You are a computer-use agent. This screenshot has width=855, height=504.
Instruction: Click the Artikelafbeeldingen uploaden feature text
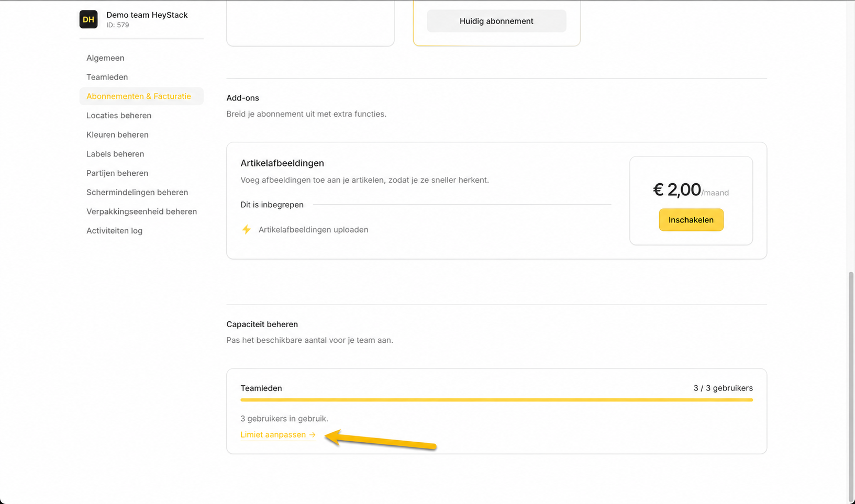(x=313, y=230)
